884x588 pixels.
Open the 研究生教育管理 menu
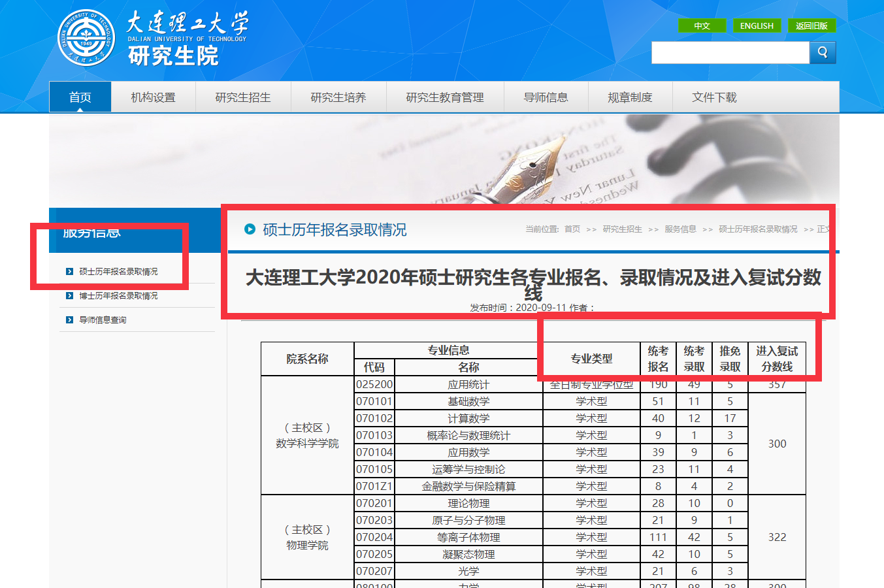(445, 97)
